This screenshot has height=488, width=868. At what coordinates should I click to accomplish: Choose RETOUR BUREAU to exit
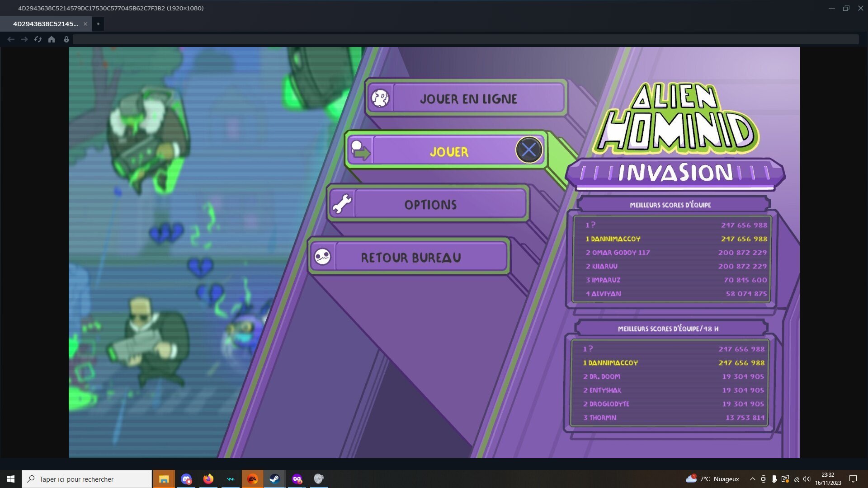coord(409,257)
